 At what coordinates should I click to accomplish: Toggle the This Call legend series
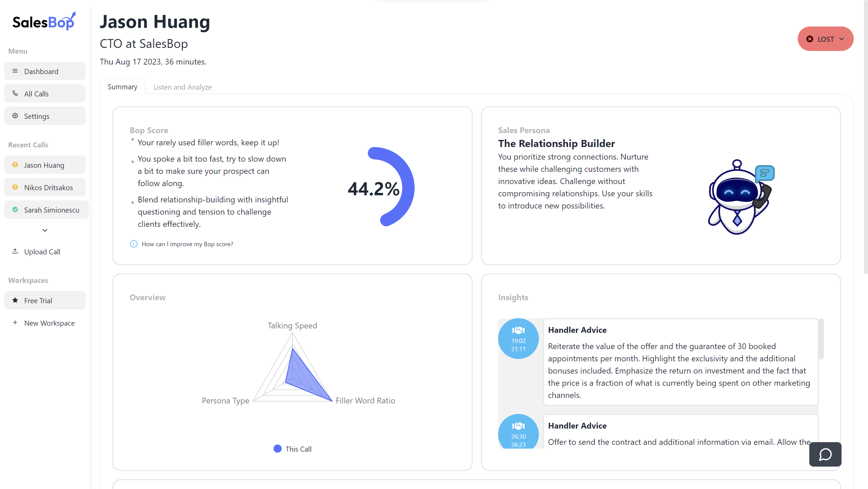[x=292, y=449]
